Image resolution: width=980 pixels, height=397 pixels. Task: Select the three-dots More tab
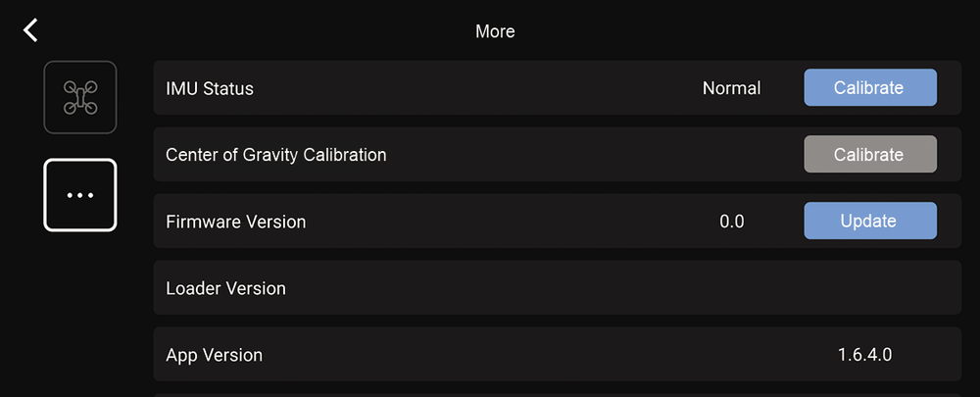pos(79,195)
